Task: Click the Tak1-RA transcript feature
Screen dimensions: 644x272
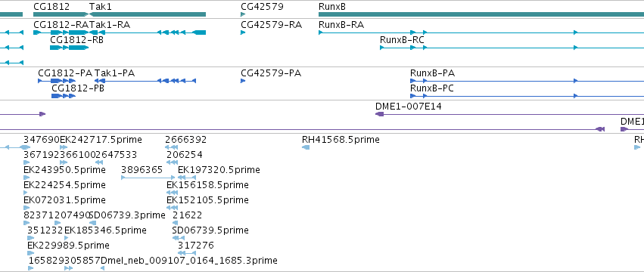Action: pyautogui.click(x=148, y=32)
